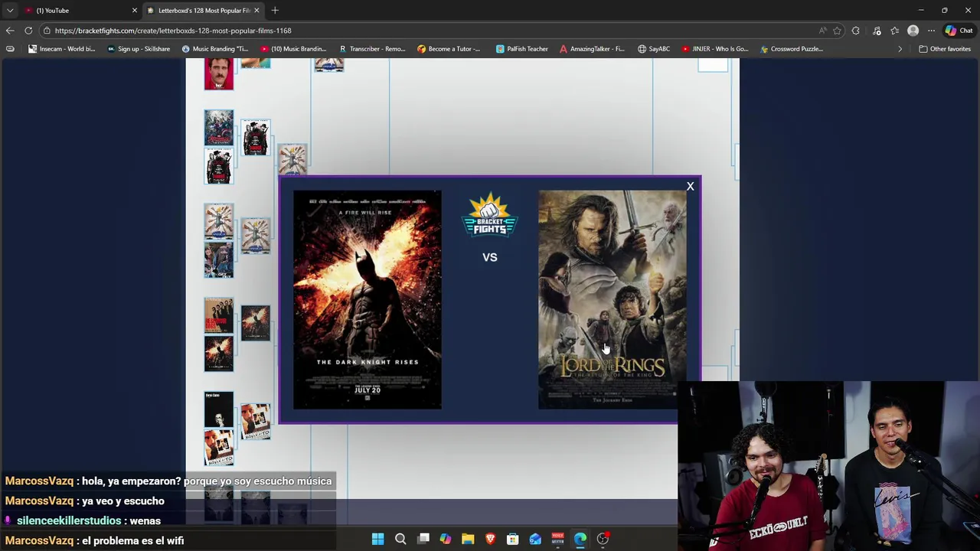The image size is (980, 551).
Task: Open the Windows Start menu
Action: tap(377, 539)
